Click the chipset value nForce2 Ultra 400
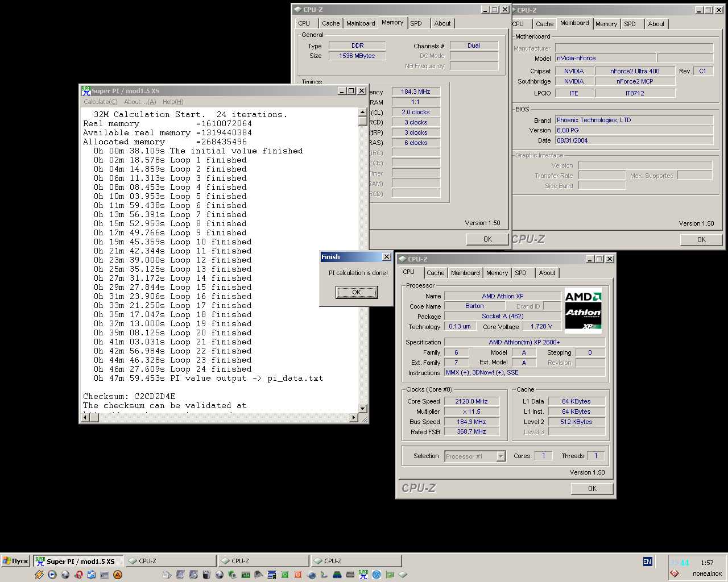This screenshot has height=582, width=728. 635,71
